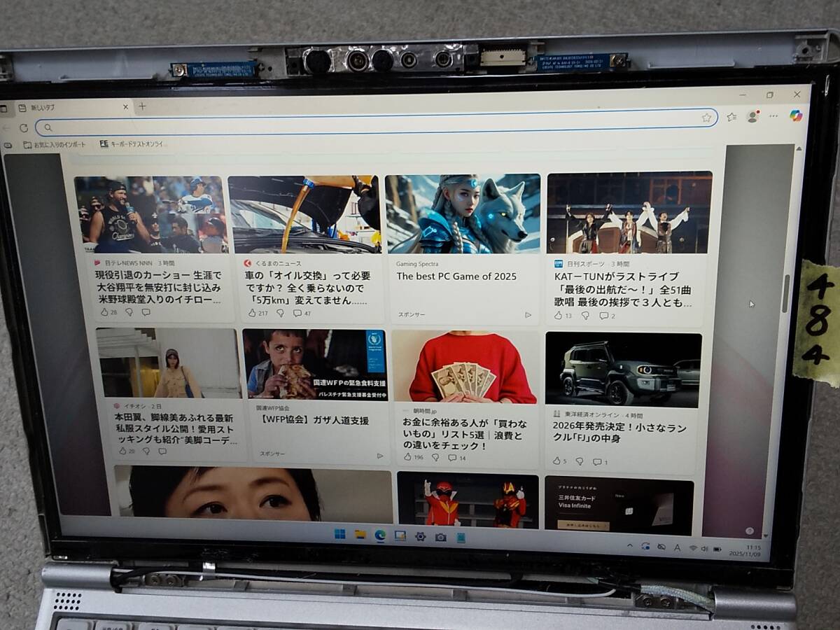This screenshot has width=840, height=630.
Task: Launch the Copilot icon in Edge
Action: [x=796, y=115]
